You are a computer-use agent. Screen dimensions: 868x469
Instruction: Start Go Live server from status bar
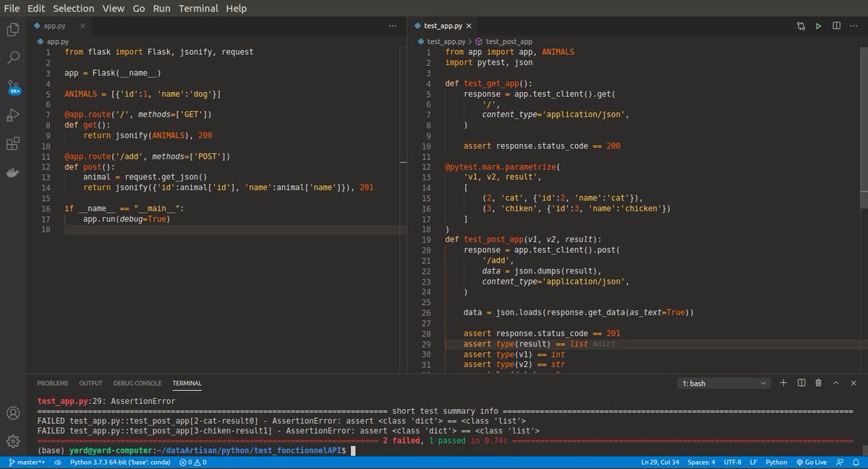[x=810, y=462]
